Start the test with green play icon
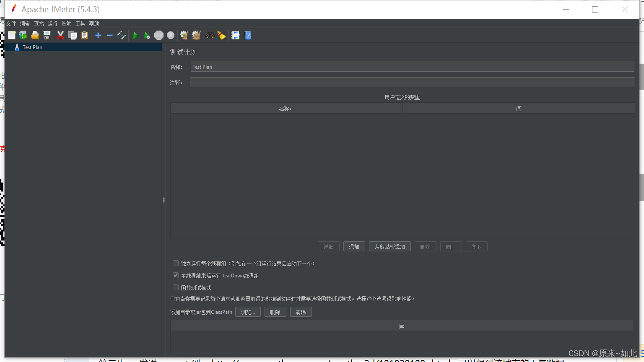Image resolution: width=644 pixels, height=362 pixels. click(135, 35)
